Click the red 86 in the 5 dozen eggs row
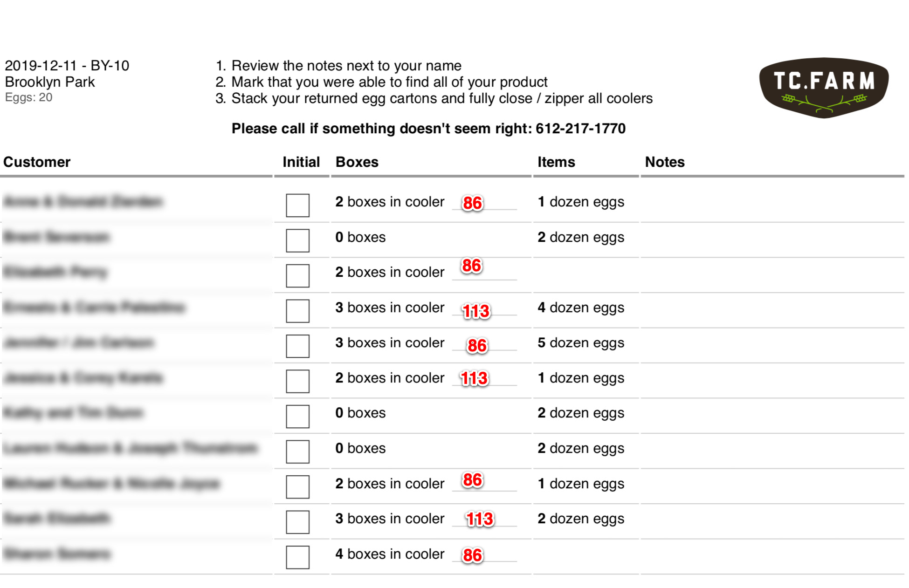This screenshot has height=588, width=909. (477, 346)
